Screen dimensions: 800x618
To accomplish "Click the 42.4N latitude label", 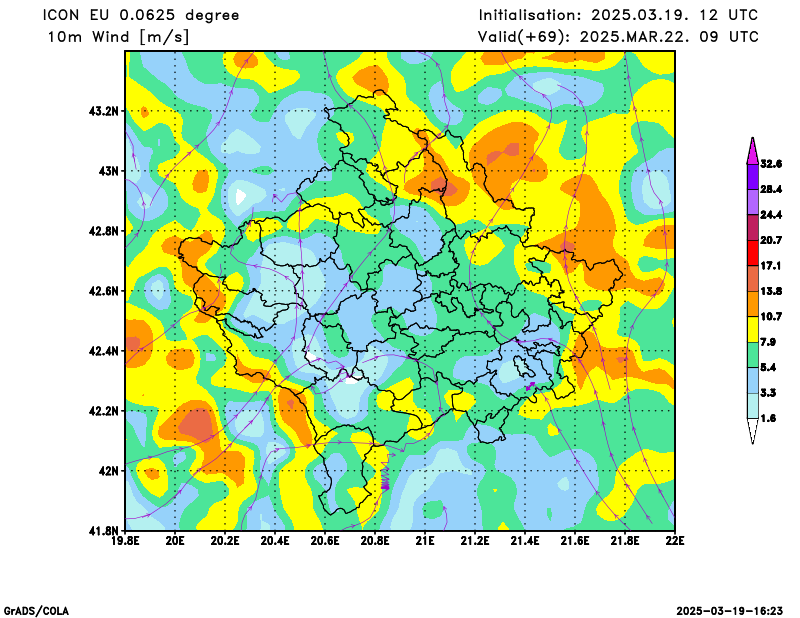I will click(x=104, y=351).
